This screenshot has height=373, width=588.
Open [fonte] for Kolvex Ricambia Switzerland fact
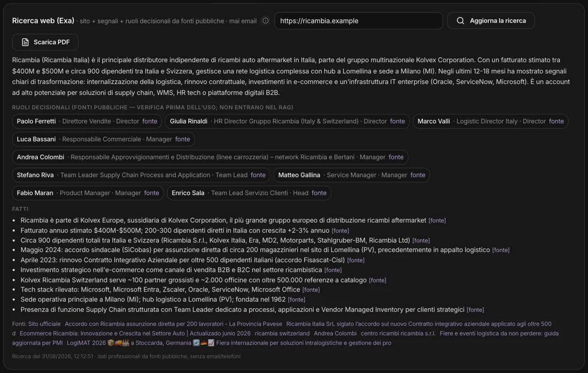pyautogui.click(x=377, y=280)
